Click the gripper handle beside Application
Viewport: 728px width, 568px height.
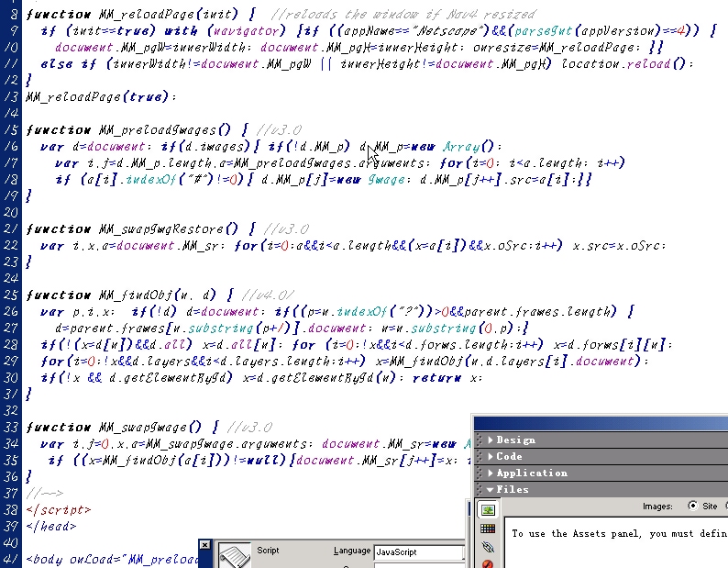(x=480, y=473)
